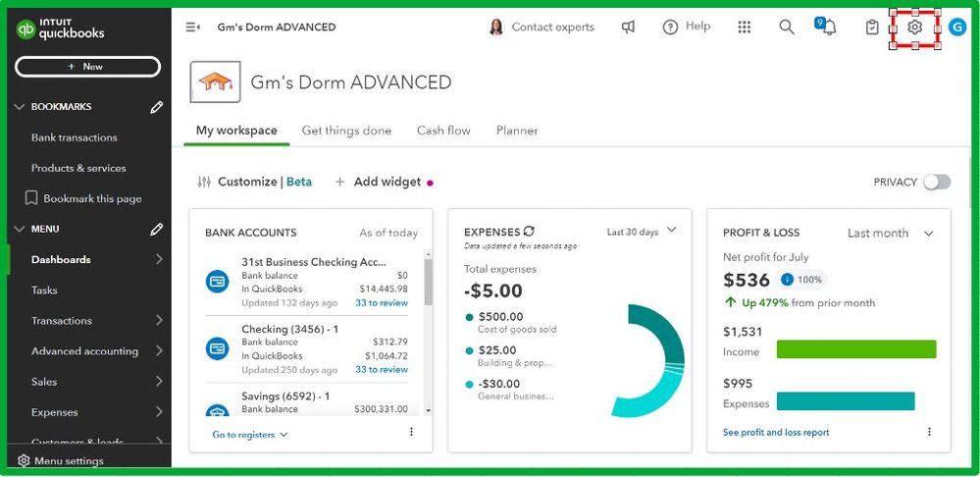
Task: Open the Last 30 days dropdown
Action: (x=643, y=232)
